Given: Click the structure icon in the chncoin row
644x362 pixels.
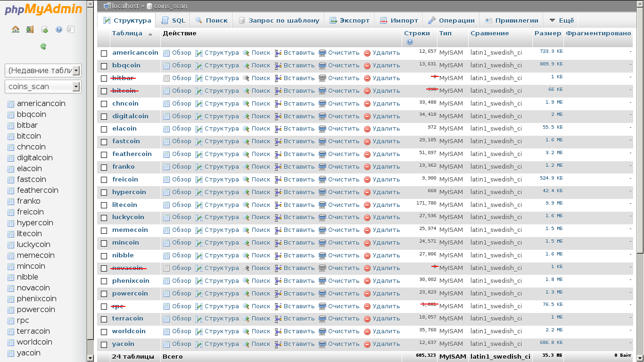Looking at the screenshot, I should (199, 104).
